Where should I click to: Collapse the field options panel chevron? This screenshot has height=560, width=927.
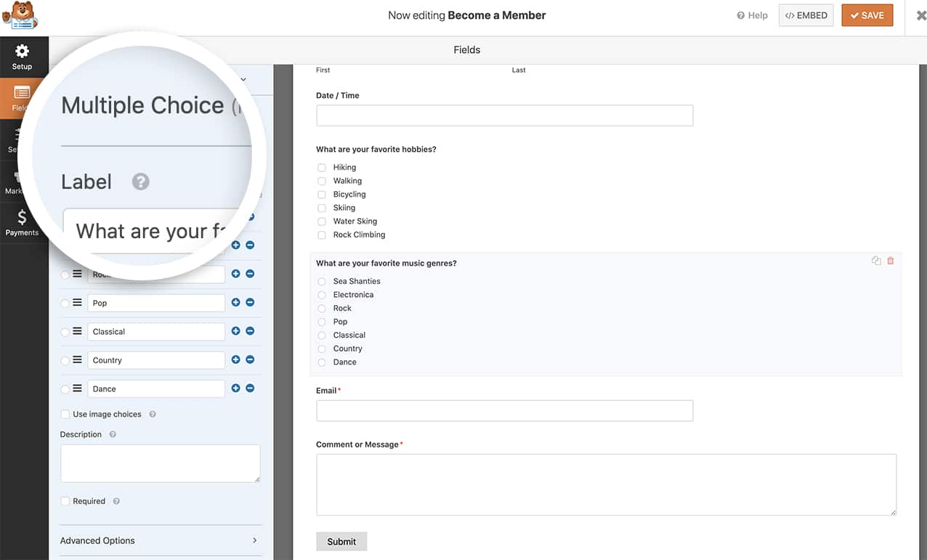(243, 79)
